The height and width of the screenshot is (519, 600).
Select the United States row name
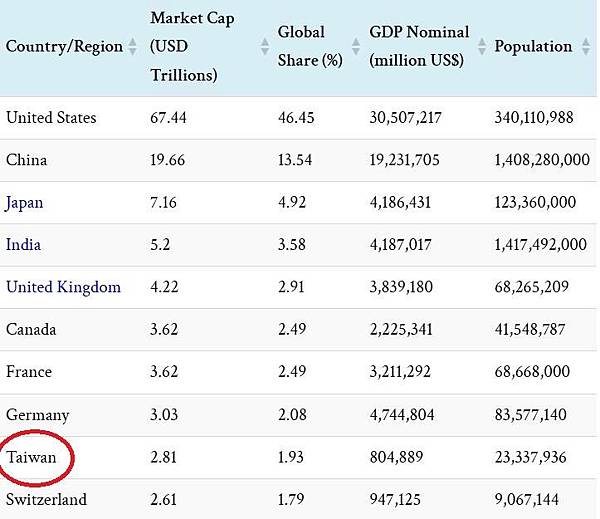51,118
